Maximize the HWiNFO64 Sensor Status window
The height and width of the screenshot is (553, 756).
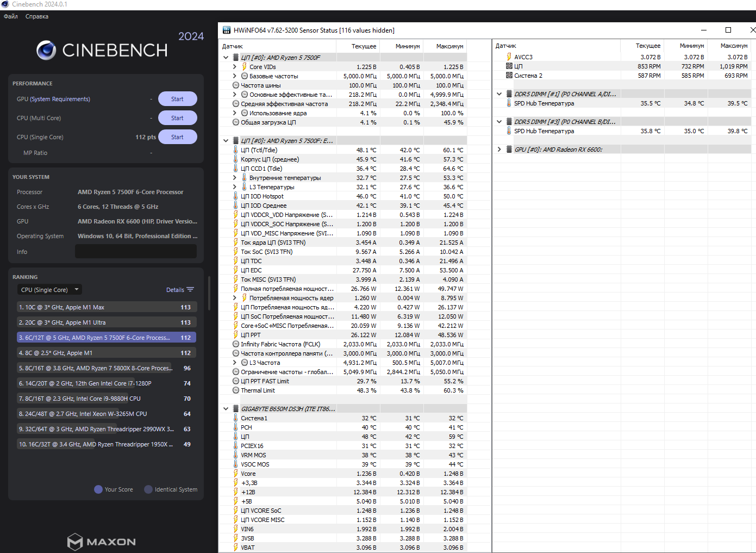point(728,30)
